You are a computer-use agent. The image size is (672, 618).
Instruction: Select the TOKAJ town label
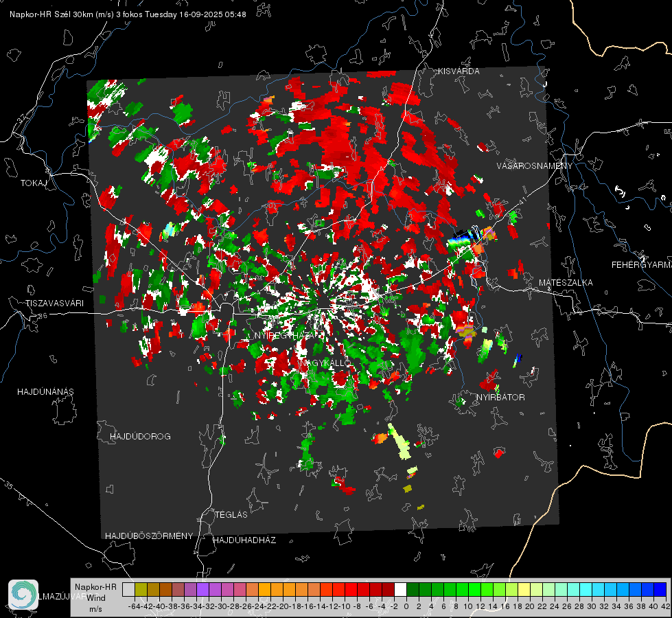coord(34,183)
